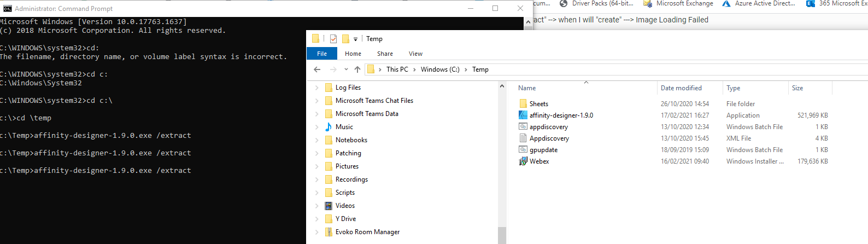This screenshot has width=868, height=244.
Task: Click the affinity-designer-1.9.0 application icon
Action: (x=523, y=115)
